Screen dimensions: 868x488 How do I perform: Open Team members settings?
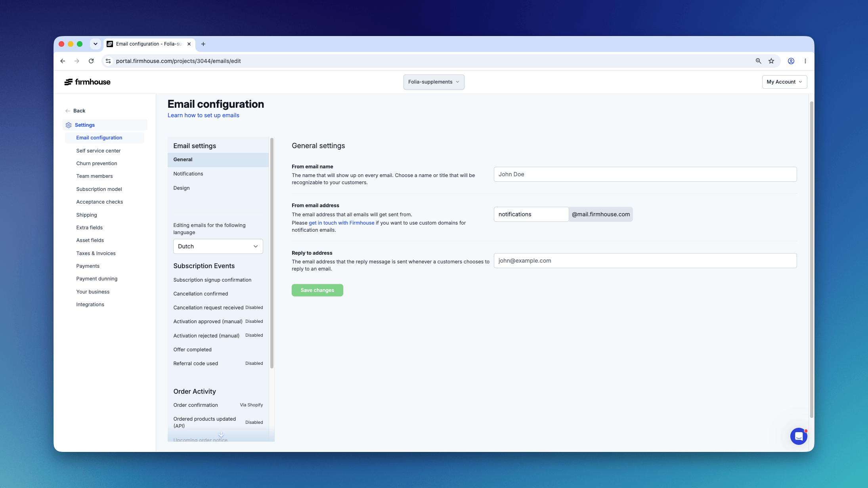pyautogui.click(x=94, y=176)
